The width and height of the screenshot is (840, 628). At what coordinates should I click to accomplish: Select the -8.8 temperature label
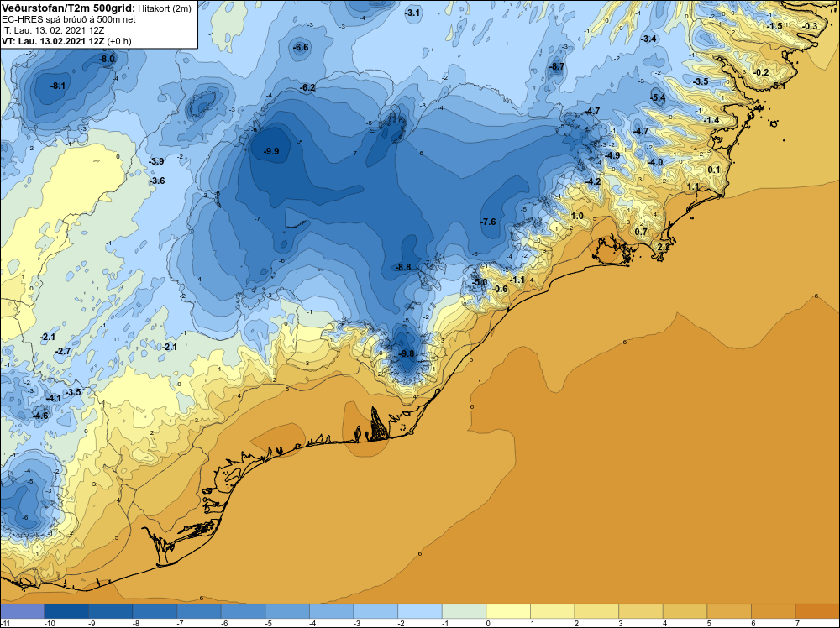tap(403, 267)
